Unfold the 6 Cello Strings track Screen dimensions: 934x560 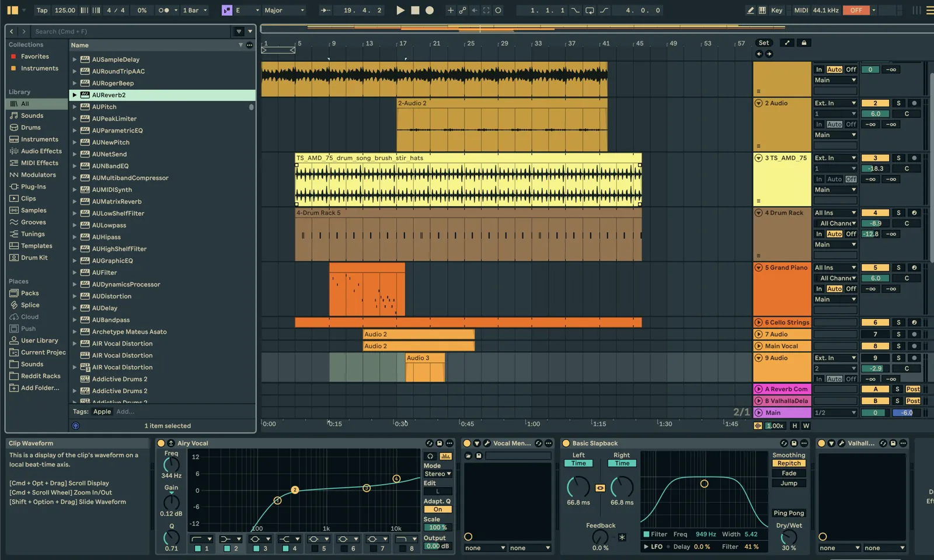[x=758, y=323]
